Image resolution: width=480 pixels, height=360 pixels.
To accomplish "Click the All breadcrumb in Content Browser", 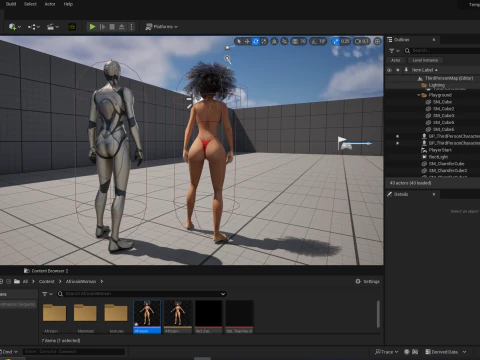I will [x=25, y=282].
